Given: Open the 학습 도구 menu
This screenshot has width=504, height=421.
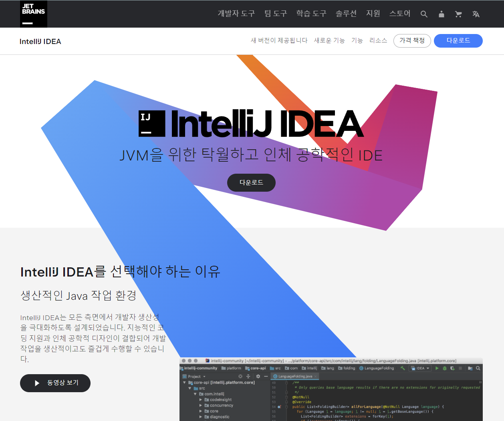Looking at the screenshot, I should click(311, 14).
